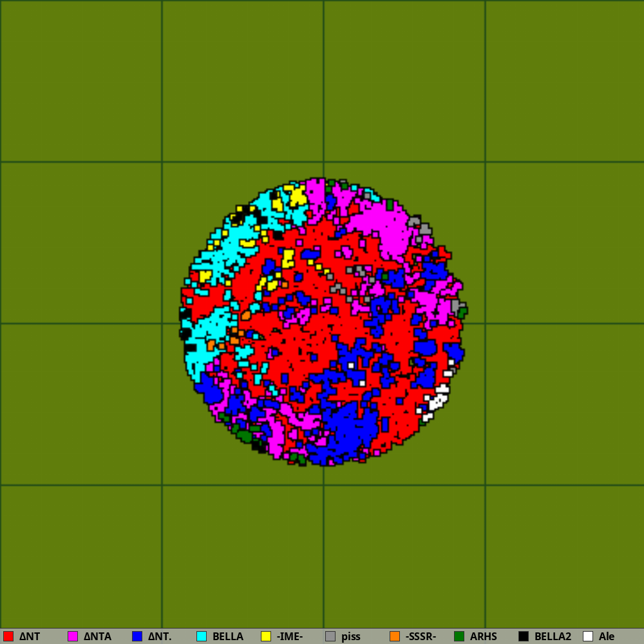This screenshot has height=644, width=644.
Task: Select the -IME- label in legend
Action: tap(290, 637)
